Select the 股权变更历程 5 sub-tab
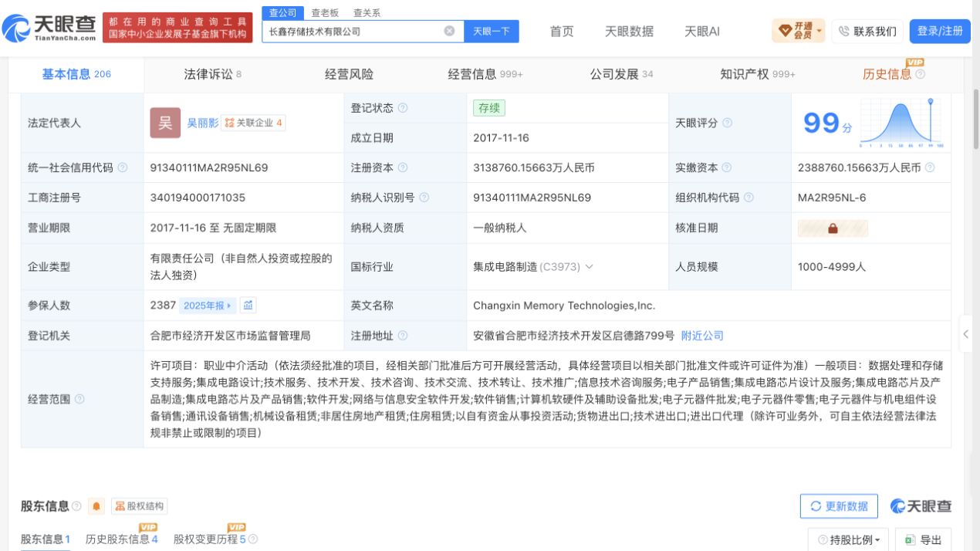The width and height of the screenshot is (980, 551). pyautogui.click(x=209, y=539)
